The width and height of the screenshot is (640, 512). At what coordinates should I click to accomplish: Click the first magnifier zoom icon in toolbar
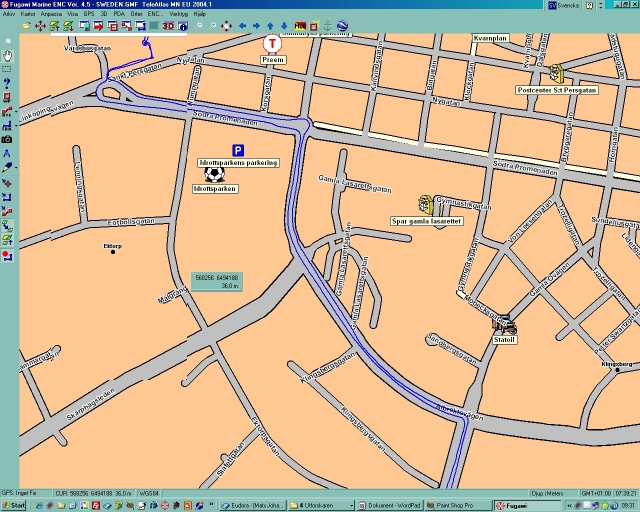click(x=199, y=26)
